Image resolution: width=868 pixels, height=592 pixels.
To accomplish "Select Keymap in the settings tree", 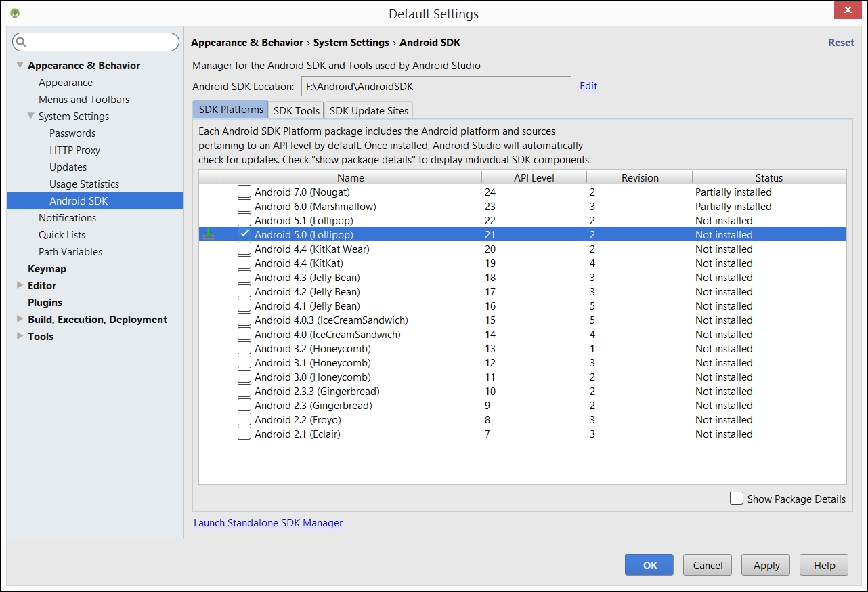I will (47, 268).
